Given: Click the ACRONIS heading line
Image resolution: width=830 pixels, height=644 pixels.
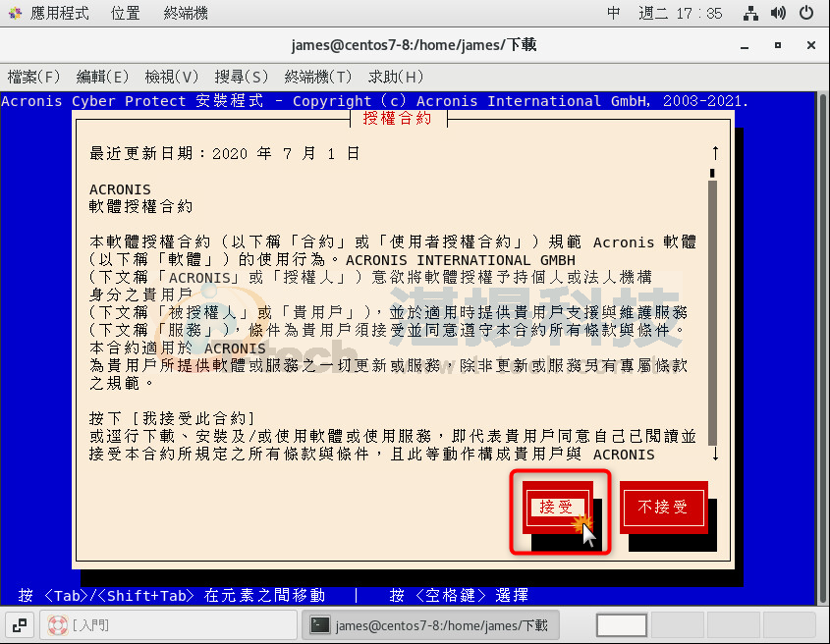Looking at the screenshot, I should coord(120,189).
